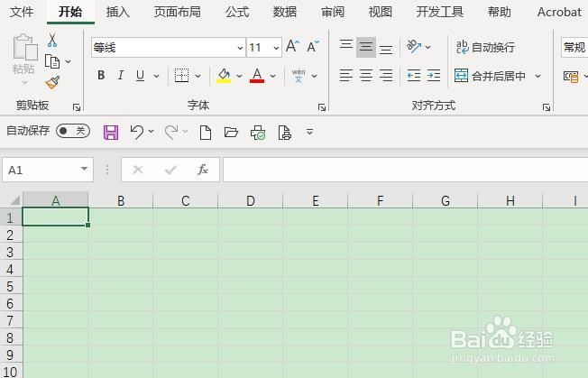This screenshot has height=378, width=588.
Task: Increase indent
Action: coord(434,76)
